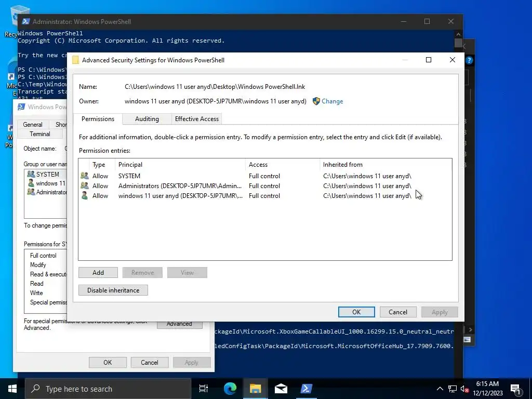This screenshot has width=532, height=399.
Task: Click the Inherited from column header
Action: [385, 165]
